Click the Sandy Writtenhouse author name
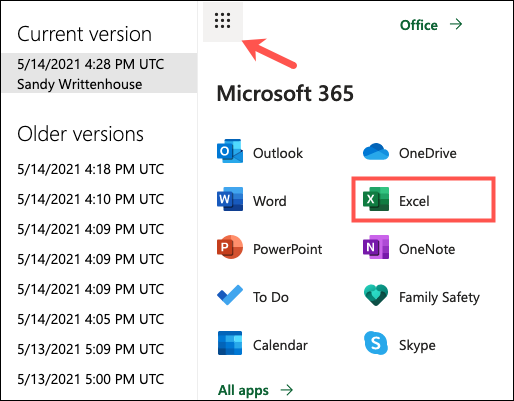Viewport: 514px width, 401px height. coord(79,84)
